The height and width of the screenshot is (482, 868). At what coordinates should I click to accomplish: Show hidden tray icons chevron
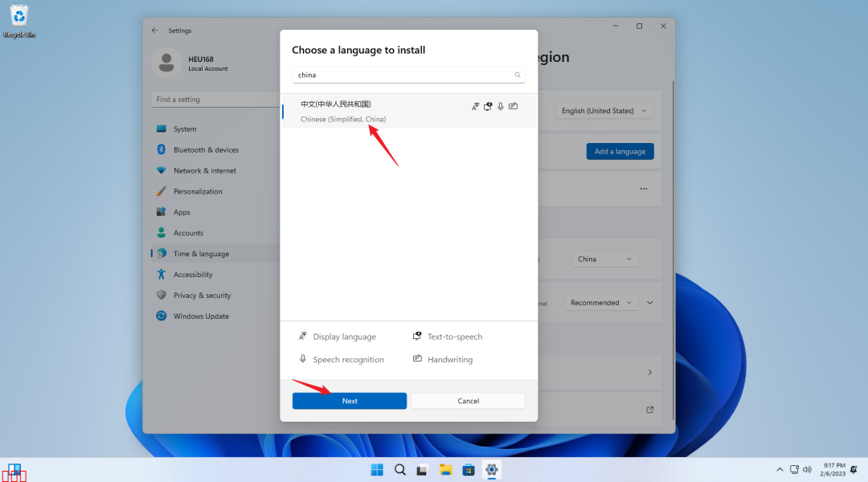tap(780, 470)
